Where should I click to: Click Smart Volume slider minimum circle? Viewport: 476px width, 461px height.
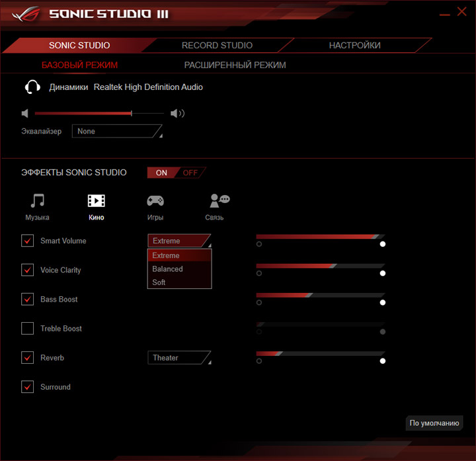259,244
